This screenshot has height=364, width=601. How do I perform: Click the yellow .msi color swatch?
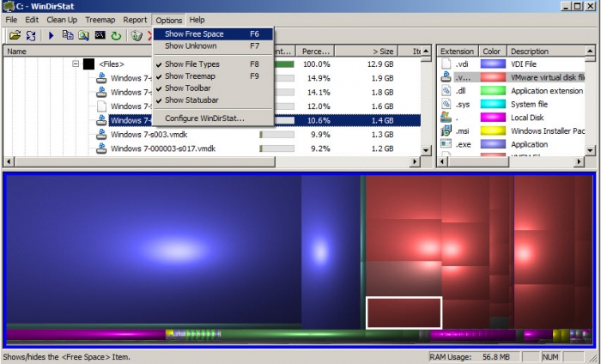tap(493, 130)
